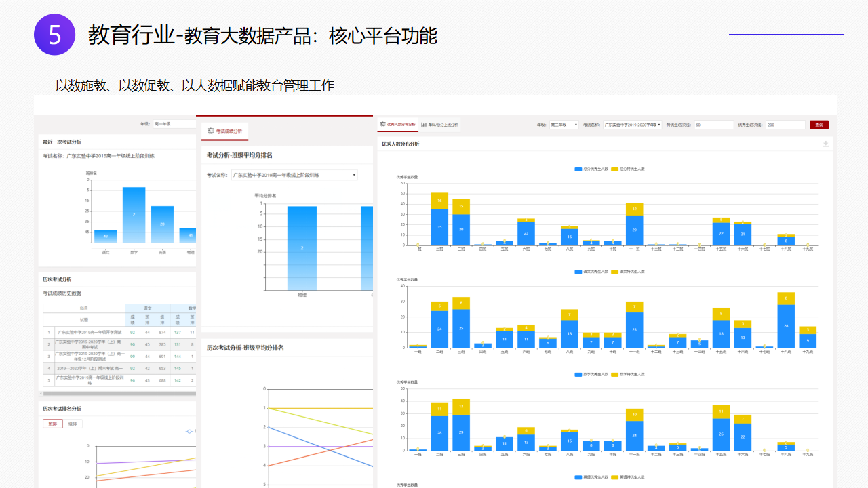The image size is (868, 488).
Task: Expand 考试名称 dropdown showing 广东实验中学2019-2020学年
Action: [633, 125]
